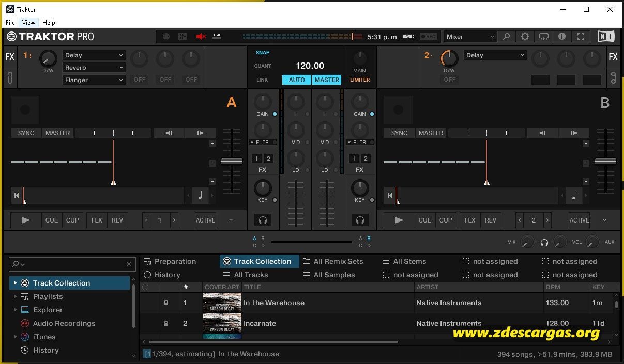Show tooltips with the info icon
624x364 pixels.
tap(562, 37)
